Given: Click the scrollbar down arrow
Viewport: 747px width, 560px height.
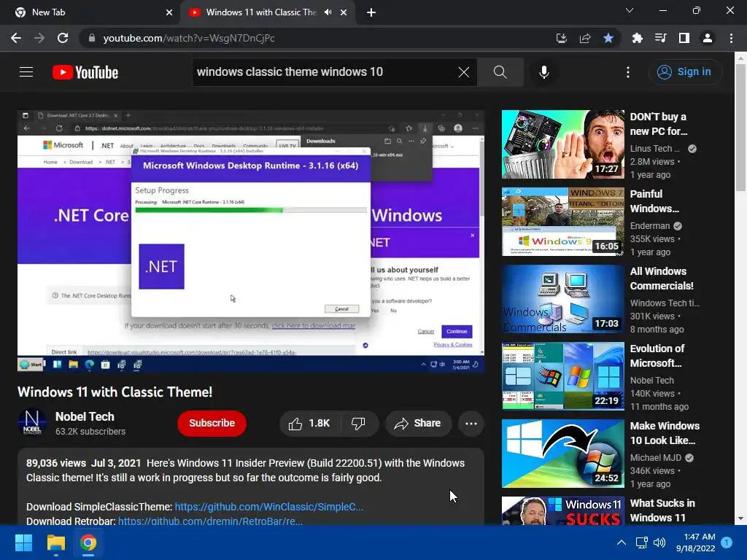Looking at the screenshot, I should (740, 518).
